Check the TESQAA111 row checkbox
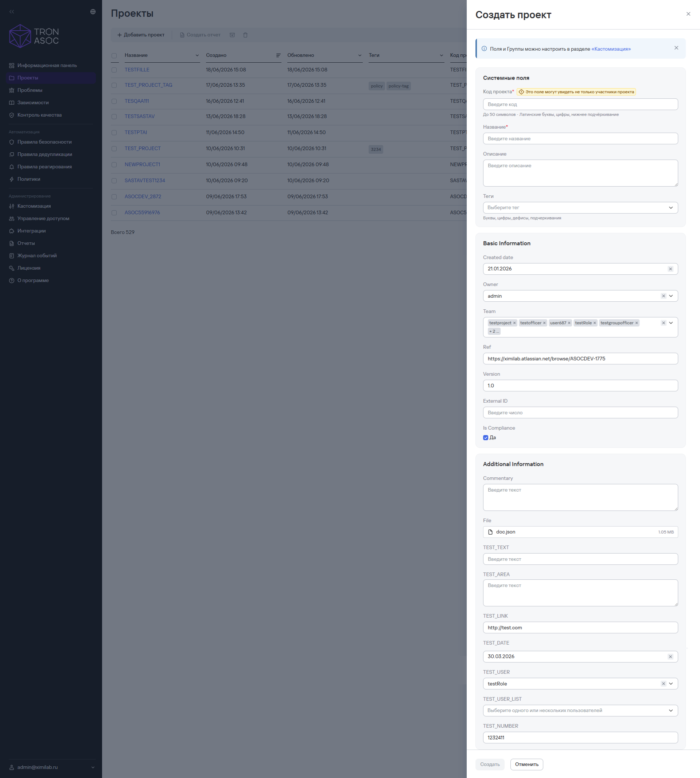700x778 pixels. [x=114, y=101]
